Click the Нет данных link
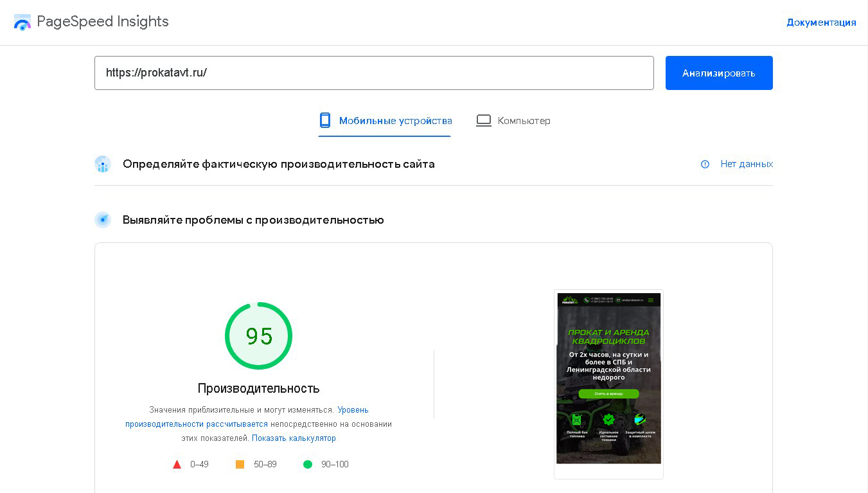868x493 pixels. point(747,164)
